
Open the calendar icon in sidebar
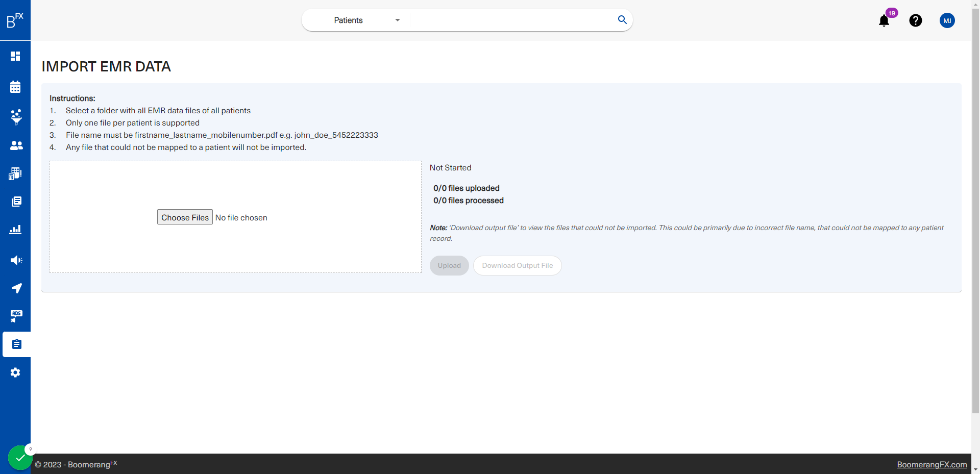click(15, 87)
